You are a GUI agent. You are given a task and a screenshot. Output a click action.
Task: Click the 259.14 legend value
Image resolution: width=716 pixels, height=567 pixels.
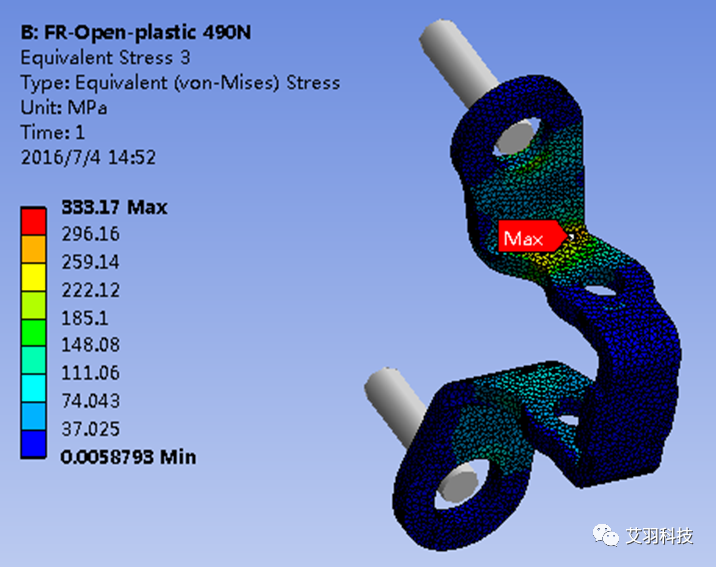(x=90, y=262)
